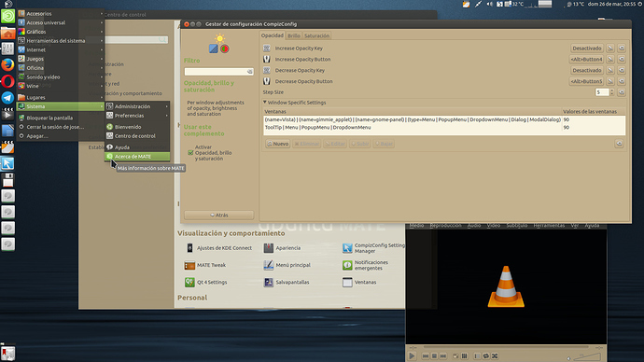This screenshot has height=362, width=644.
Task: Increase the Step Size spinner value
Action: 612,90
